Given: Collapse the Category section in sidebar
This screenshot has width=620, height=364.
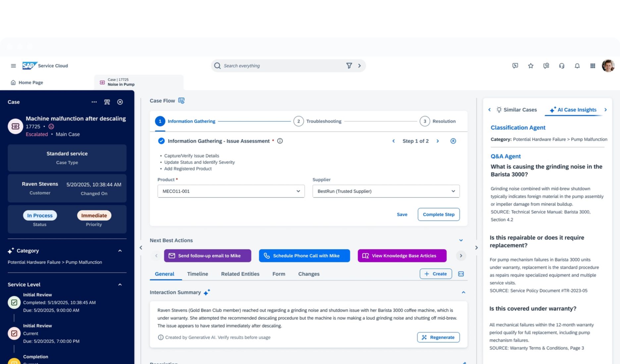Looking at the screenshot, I should coord(120,250).
